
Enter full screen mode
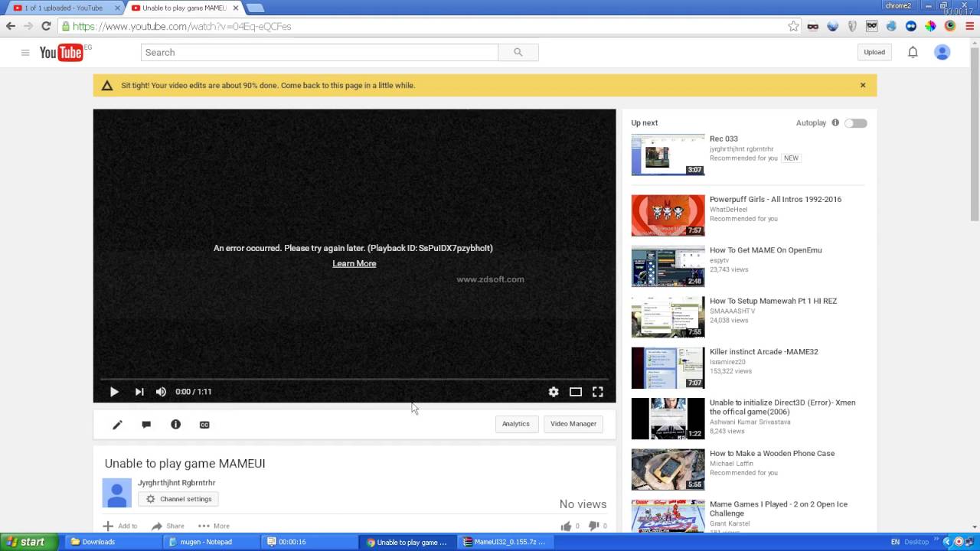click(598, 392)
